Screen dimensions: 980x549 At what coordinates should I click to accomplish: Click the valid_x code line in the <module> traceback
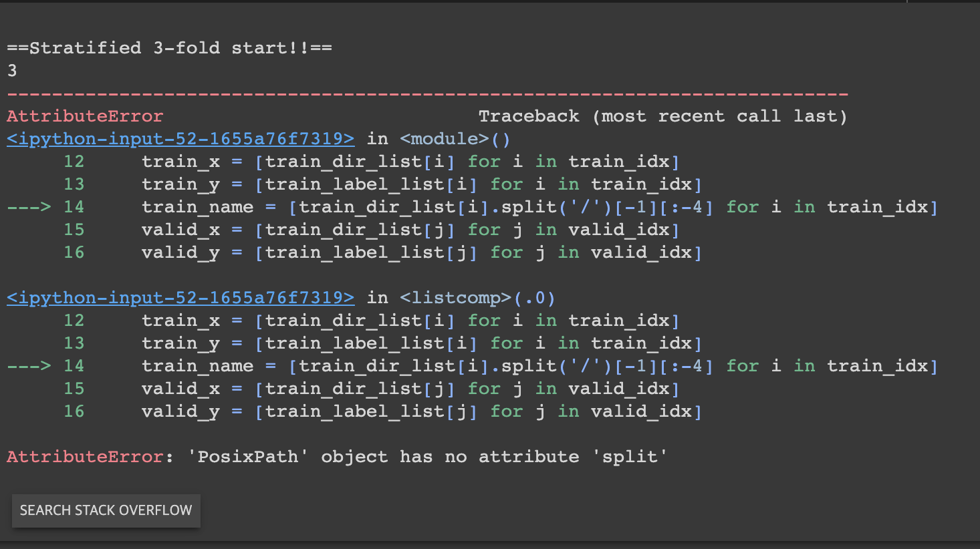[410, 230]
